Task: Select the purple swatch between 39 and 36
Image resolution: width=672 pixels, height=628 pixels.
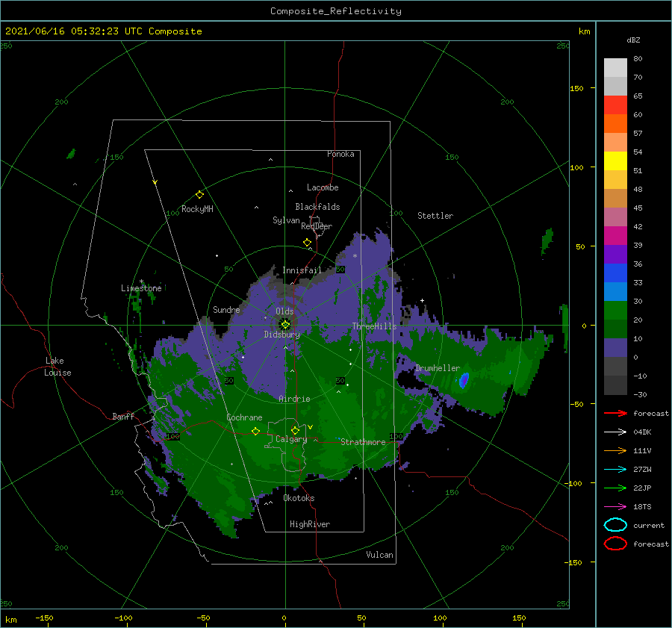Action: click(x=615, y=254)
